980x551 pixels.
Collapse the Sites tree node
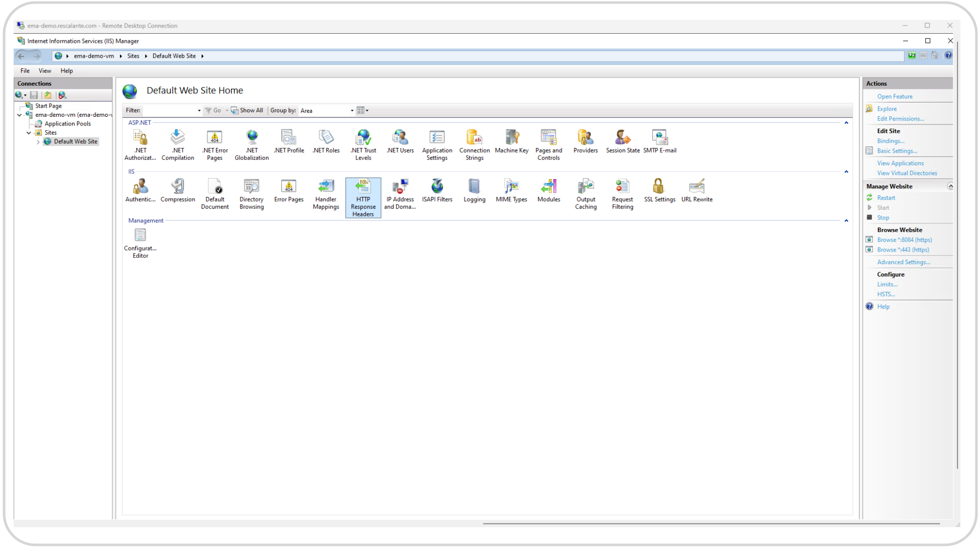tap(29, 133)
